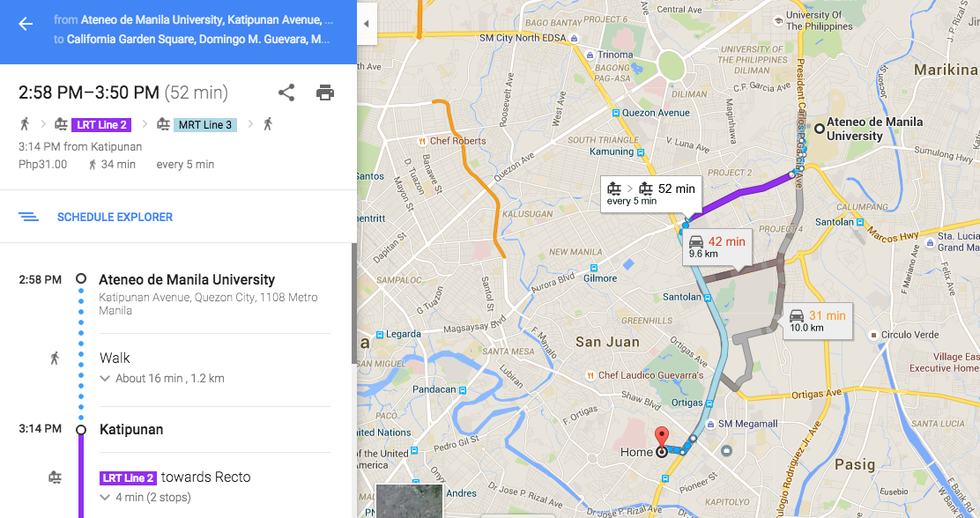This screenshot has width=980, height=518.
Task: Open Chef Roberts restaurant marker
Action: coord(422,141)
